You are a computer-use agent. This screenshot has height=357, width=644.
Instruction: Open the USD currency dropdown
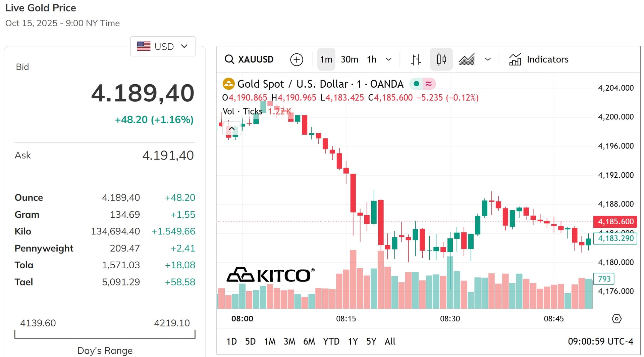point(163,46)
